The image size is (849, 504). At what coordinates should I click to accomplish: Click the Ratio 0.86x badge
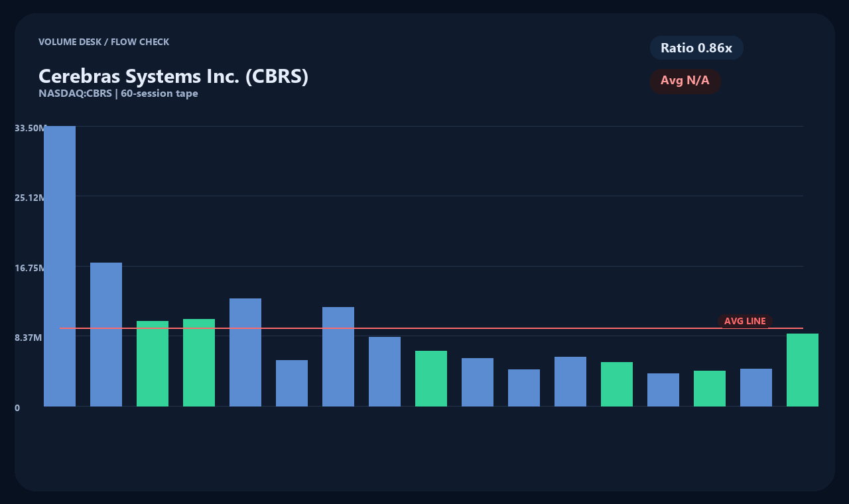(696, 48)
